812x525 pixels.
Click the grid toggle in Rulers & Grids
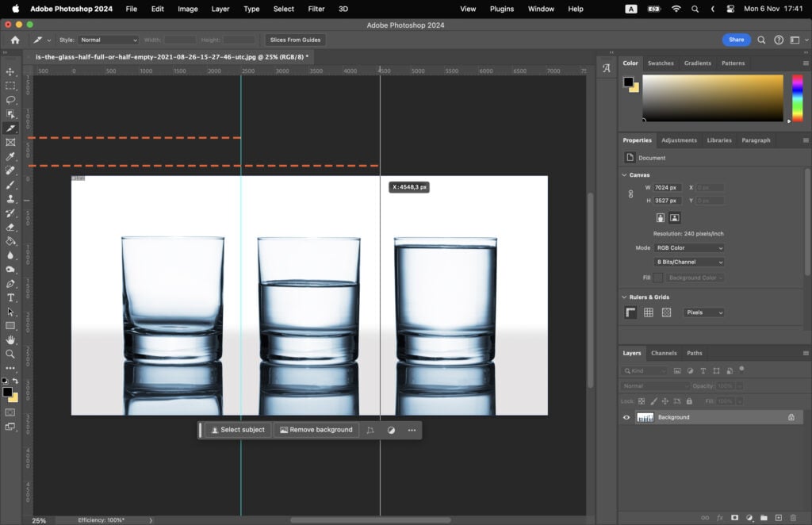[x=649, y=312]
